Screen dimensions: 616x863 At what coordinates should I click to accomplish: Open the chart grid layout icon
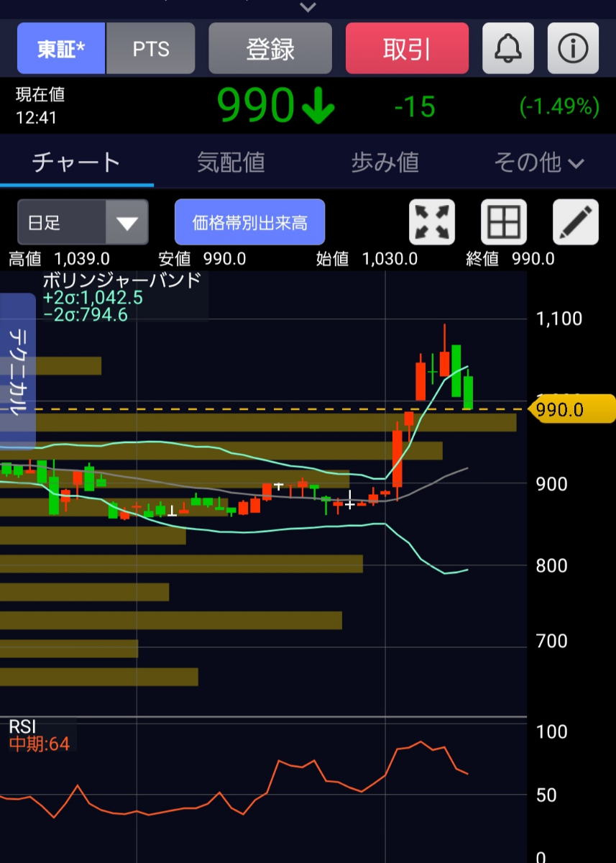click(x=503, y=222)
